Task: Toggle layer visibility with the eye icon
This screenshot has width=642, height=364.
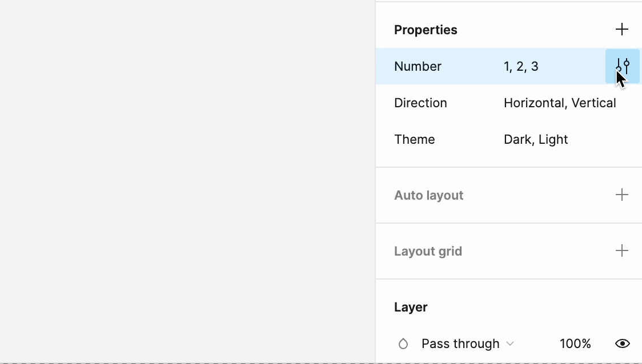Action: coord(623,343)
